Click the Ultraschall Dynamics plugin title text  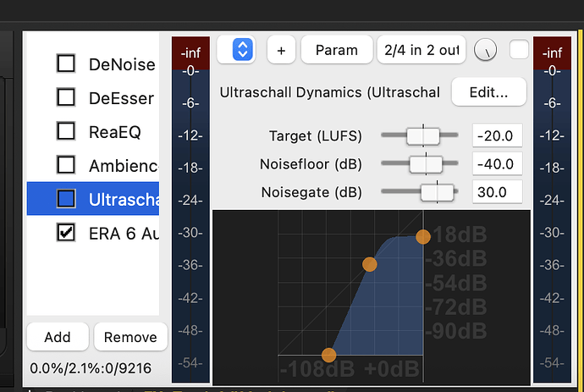(x=329, y=92)
